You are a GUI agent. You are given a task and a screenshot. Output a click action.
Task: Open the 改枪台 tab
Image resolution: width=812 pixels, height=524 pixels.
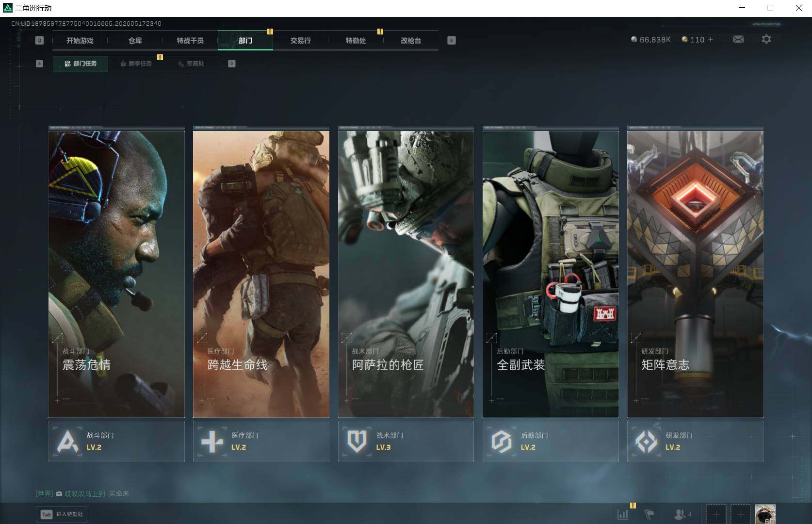click(411, 41)
